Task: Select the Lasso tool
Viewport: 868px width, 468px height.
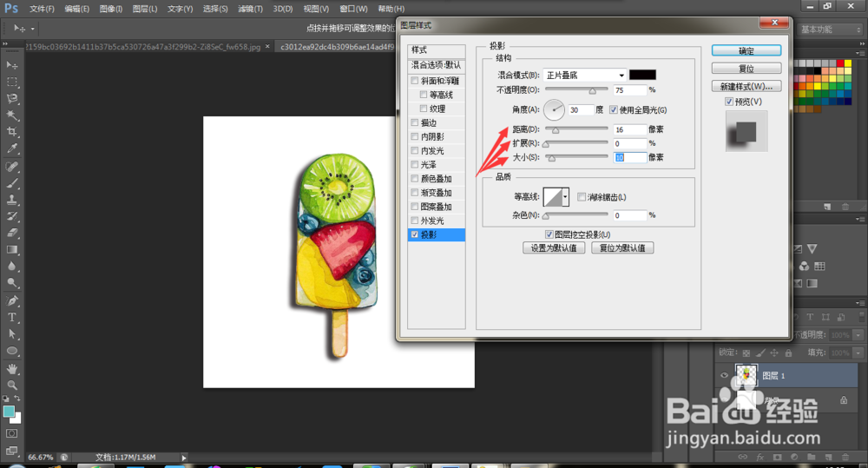Action: point(11,99)
